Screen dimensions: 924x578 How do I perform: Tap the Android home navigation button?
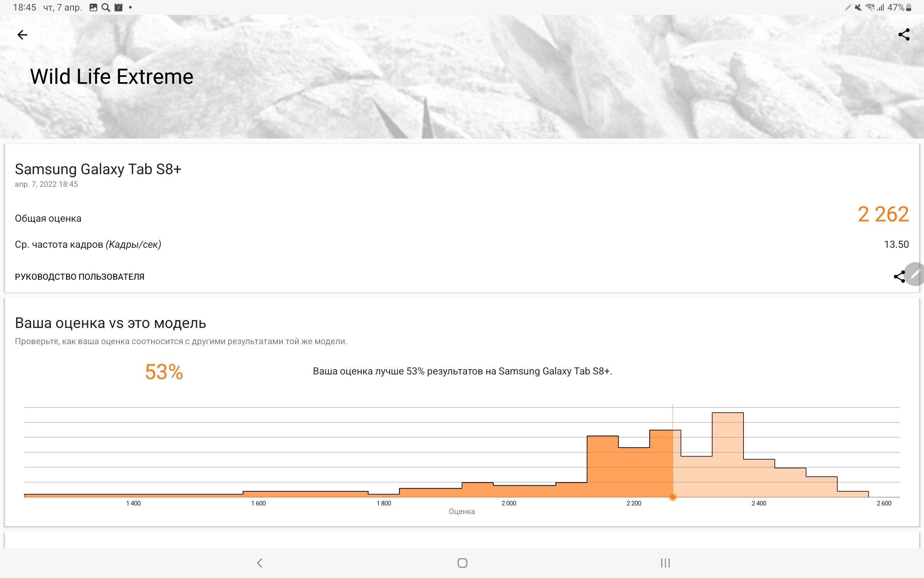point(462,563)
